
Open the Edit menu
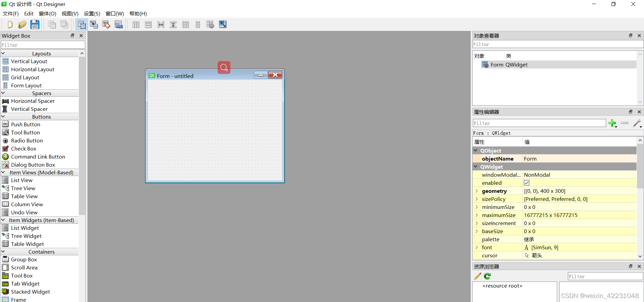(29, 14)
